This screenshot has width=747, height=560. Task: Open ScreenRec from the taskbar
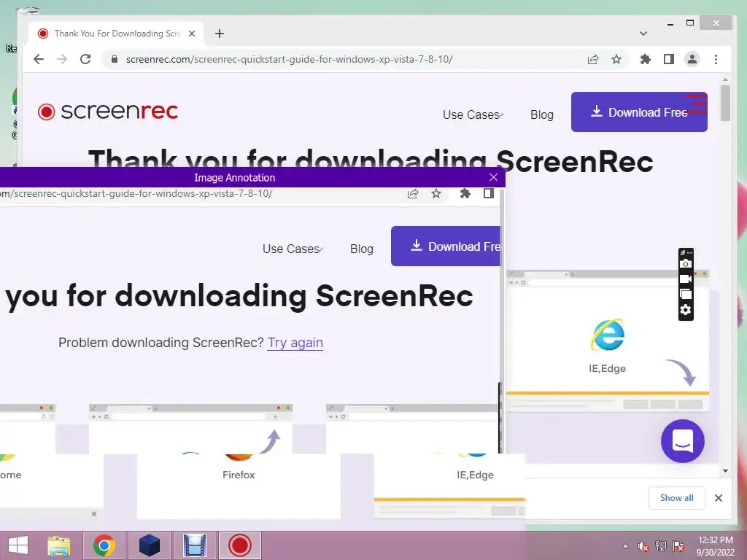pos(239,545)
